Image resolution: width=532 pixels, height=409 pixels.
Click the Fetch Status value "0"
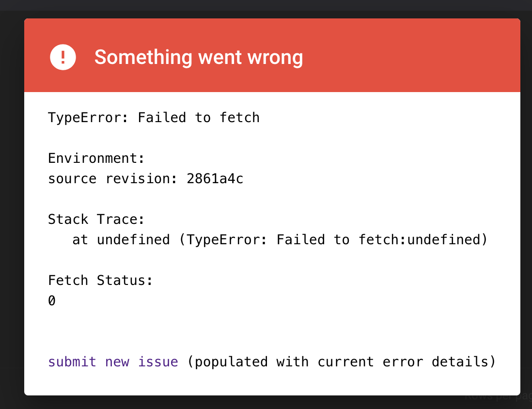coord(51,300)
